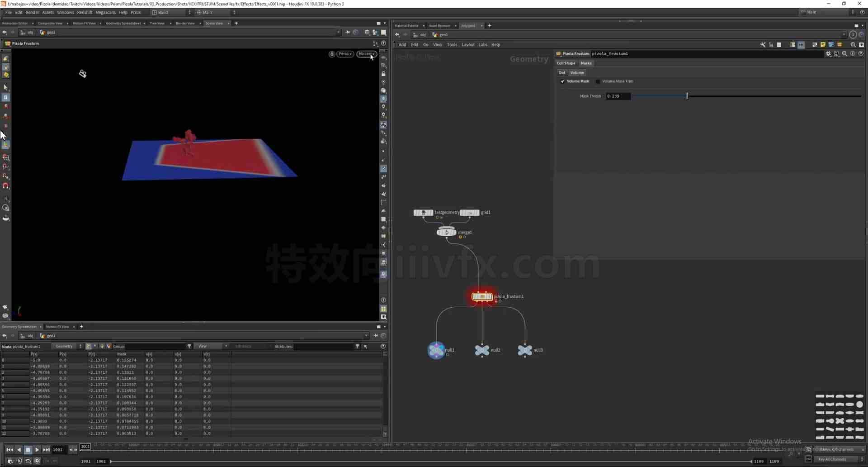Add a new pane tab in spreadsheet pane
868x467 pixels.
tap(81, 326)
